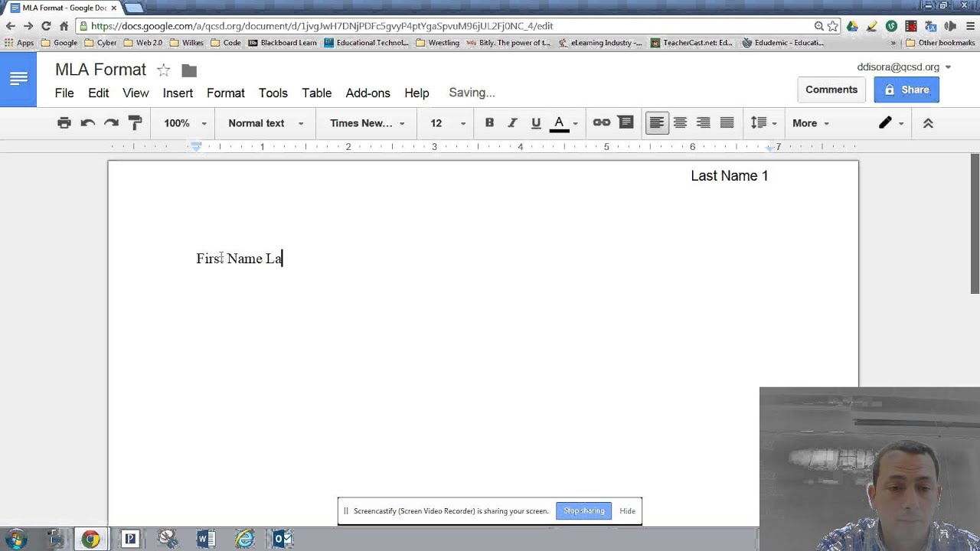Enable center alignment
This screenshot has height=551, width=980.
[680, 123]
